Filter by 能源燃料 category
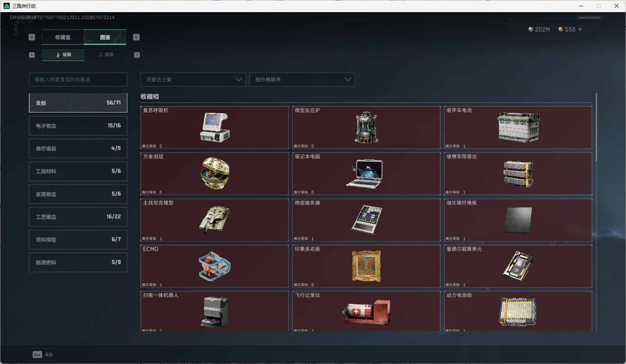626x364 pixels. [x=78, y=262]
